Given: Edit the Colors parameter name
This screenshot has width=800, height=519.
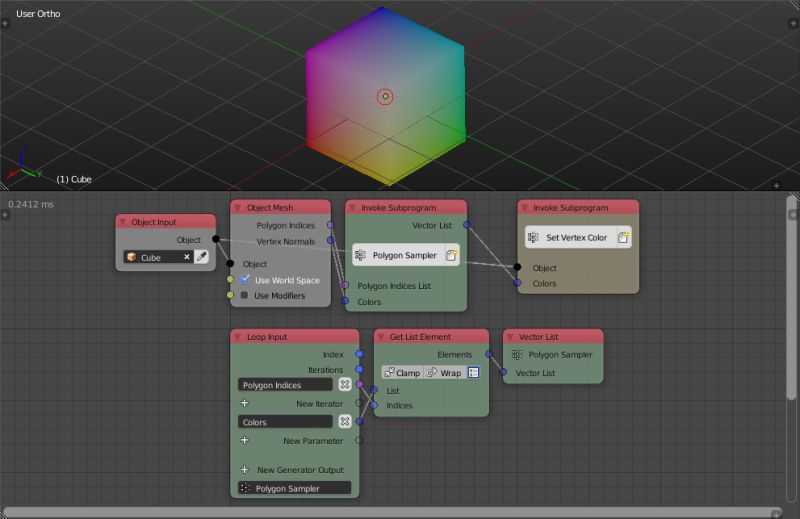Looking at the screenshot, I should tap(285, 422).
